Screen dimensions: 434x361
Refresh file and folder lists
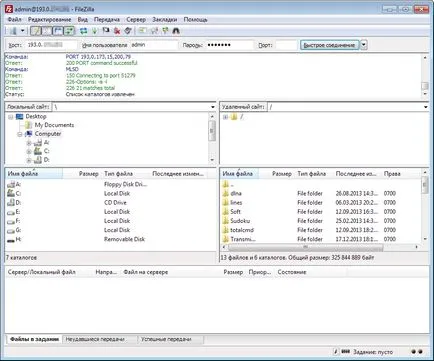point(83,31)
